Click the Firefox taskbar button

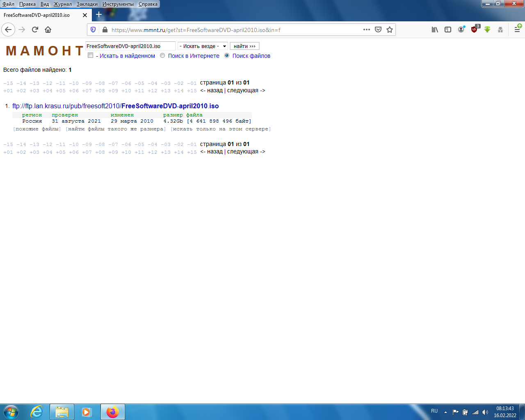[x=112, y=412]
